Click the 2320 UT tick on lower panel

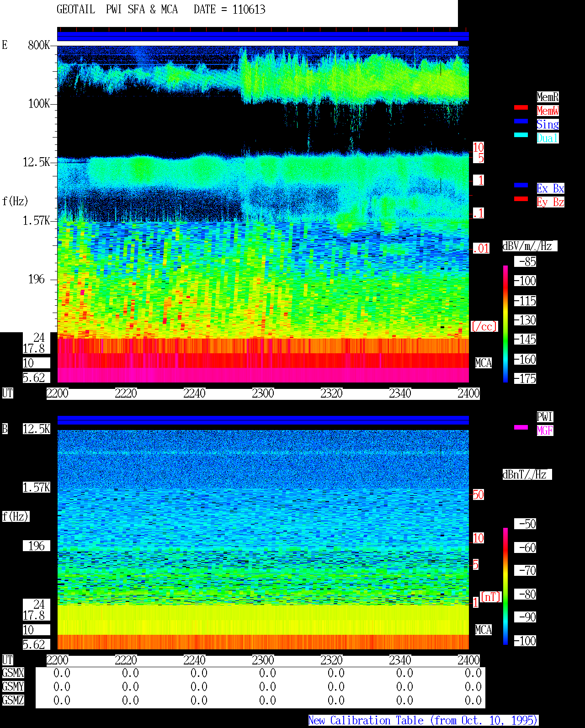[331, 660]
